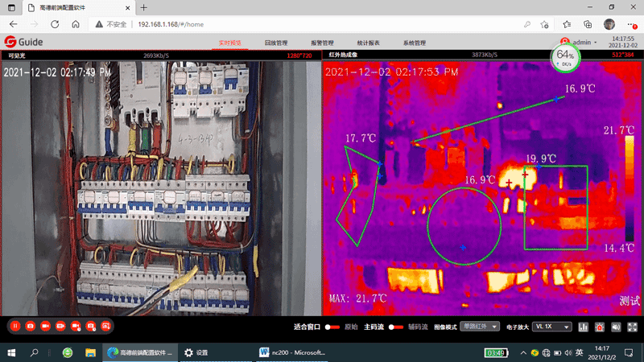This screenshot has width=644, height=362.
Task: Open the temperature histogram chart icon
Action: coord(583,327)
